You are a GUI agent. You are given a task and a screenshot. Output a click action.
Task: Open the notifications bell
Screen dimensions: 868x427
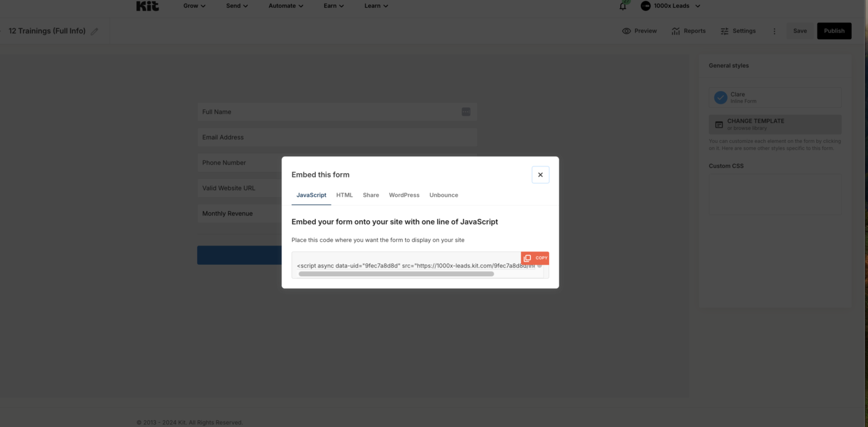623,6
